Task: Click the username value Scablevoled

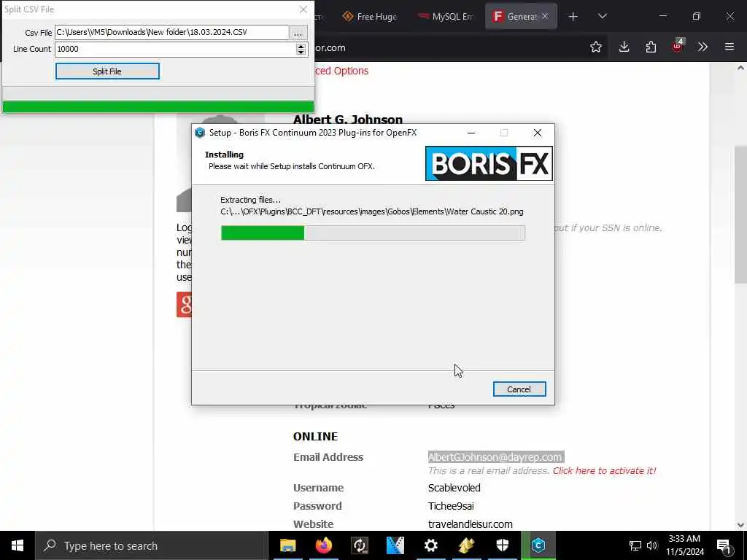Action: (454, 488)
